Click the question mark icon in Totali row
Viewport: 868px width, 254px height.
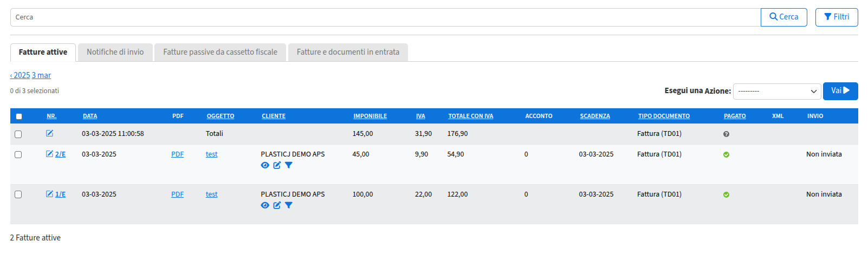click(x=726, y=134)
